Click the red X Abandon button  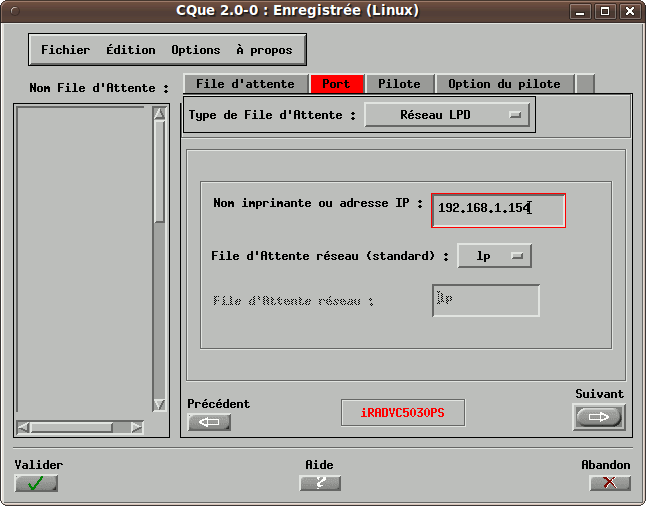tap(610, 483)
